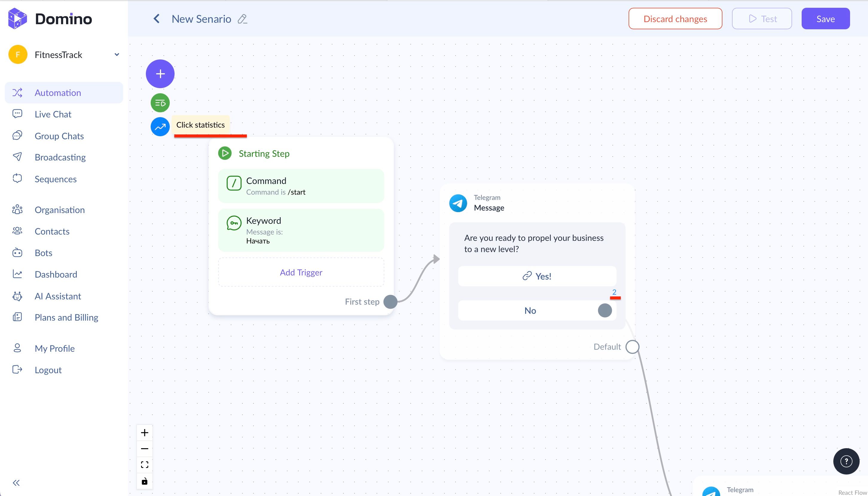
Task: Toggle the canvas lock interactivity button
Action: click(144, 481)
